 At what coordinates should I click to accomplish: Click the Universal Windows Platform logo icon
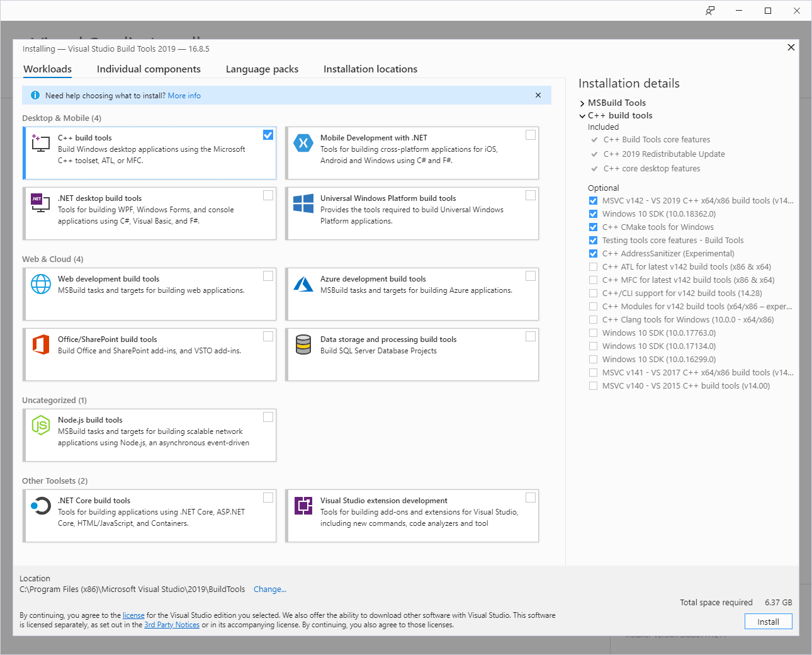pos(303,203)
